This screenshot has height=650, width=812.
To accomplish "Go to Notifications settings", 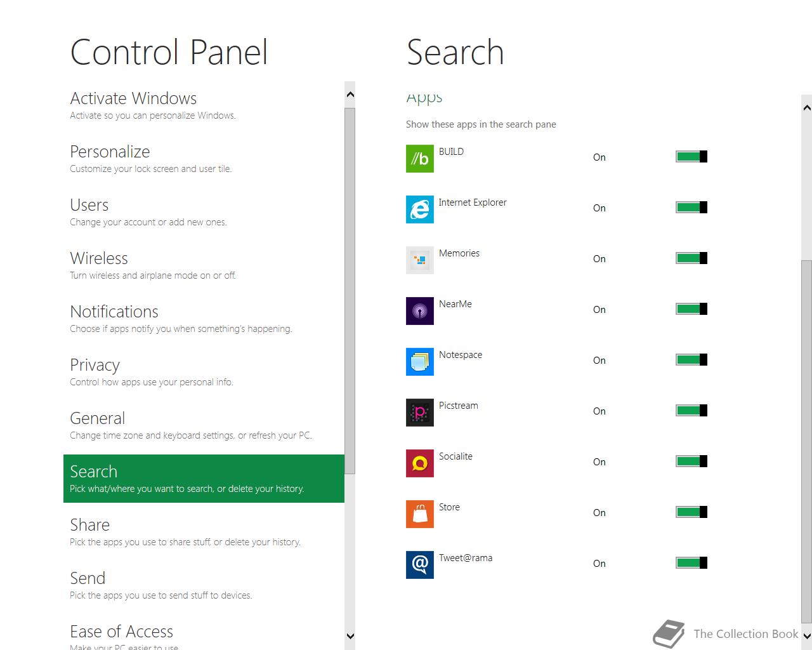I will [x=204, y=319].
